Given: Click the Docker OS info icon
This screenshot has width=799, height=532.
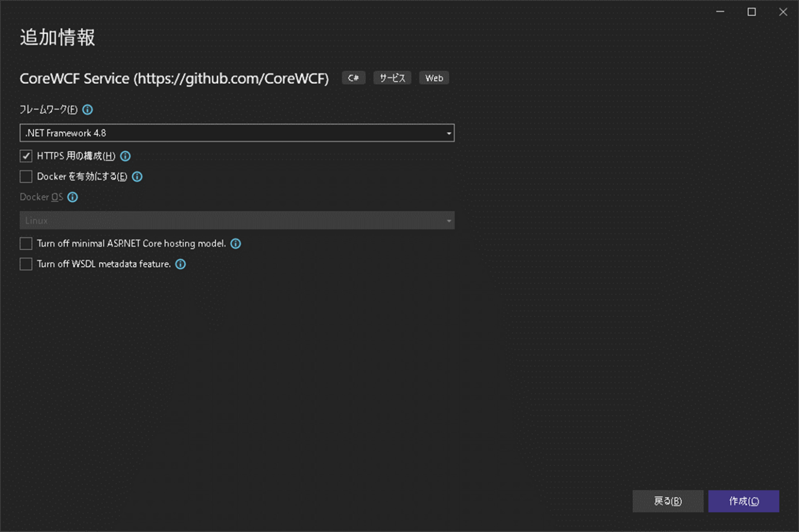Looking at the screenshot, I should point(73,197).
